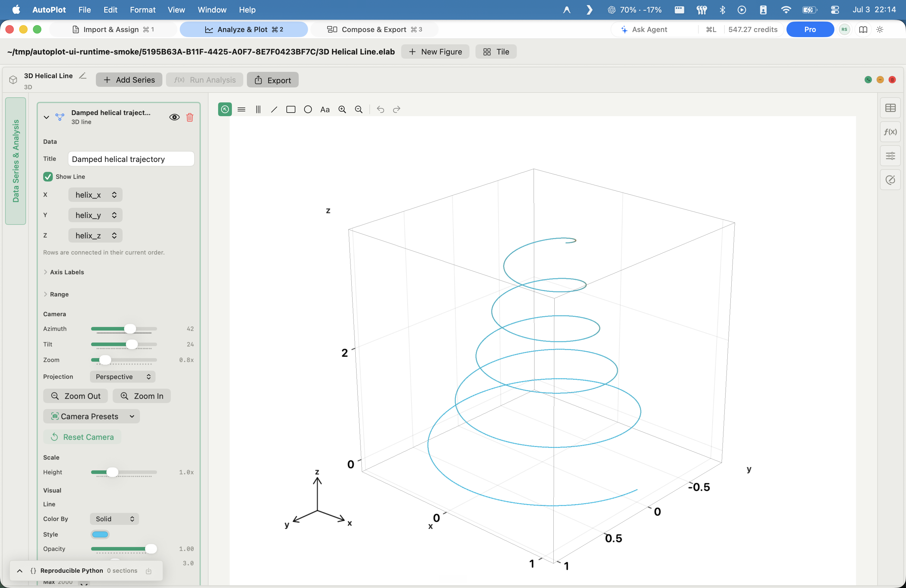Open the Format menu
Viewport: 906px width, 588px height.
142,10
